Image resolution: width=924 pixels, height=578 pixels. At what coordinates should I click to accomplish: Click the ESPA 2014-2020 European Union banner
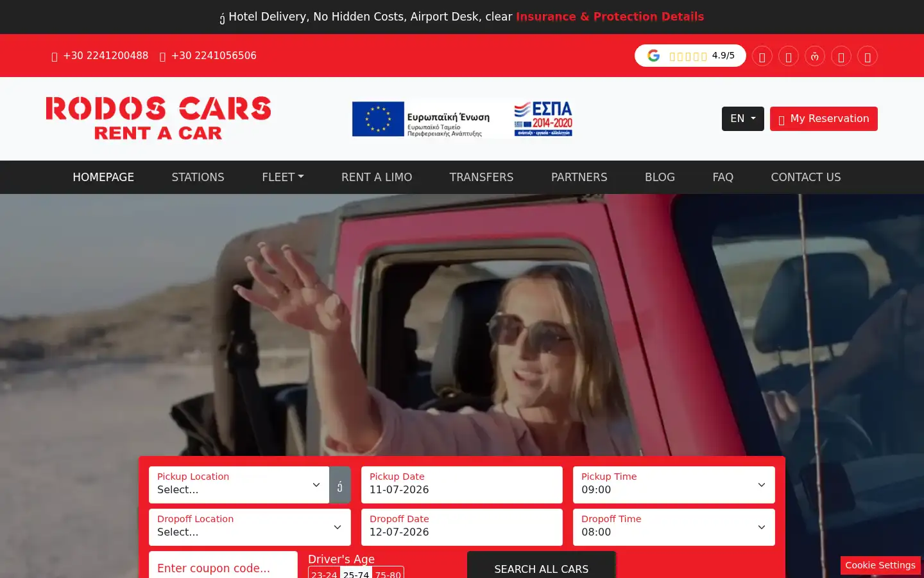pos(462,119)
